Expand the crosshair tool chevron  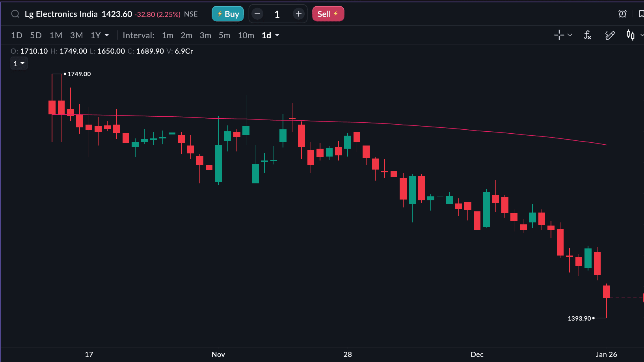point(570,35)
